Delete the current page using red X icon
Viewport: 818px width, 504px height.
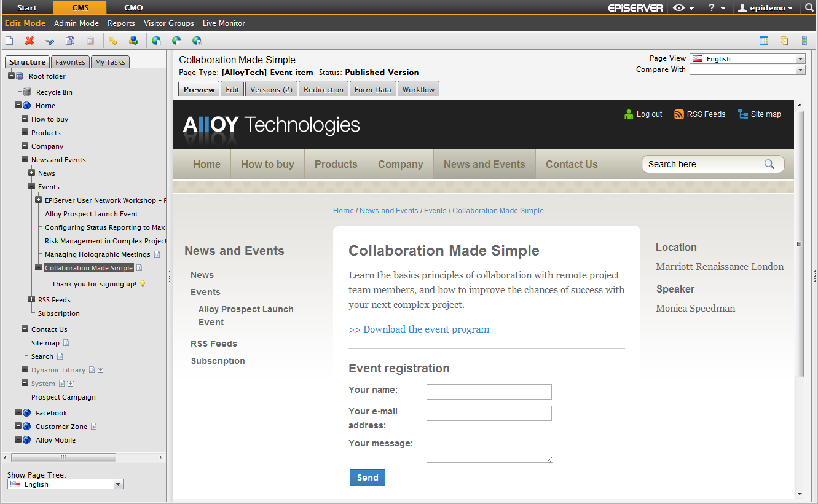click(x=29, y=40)
